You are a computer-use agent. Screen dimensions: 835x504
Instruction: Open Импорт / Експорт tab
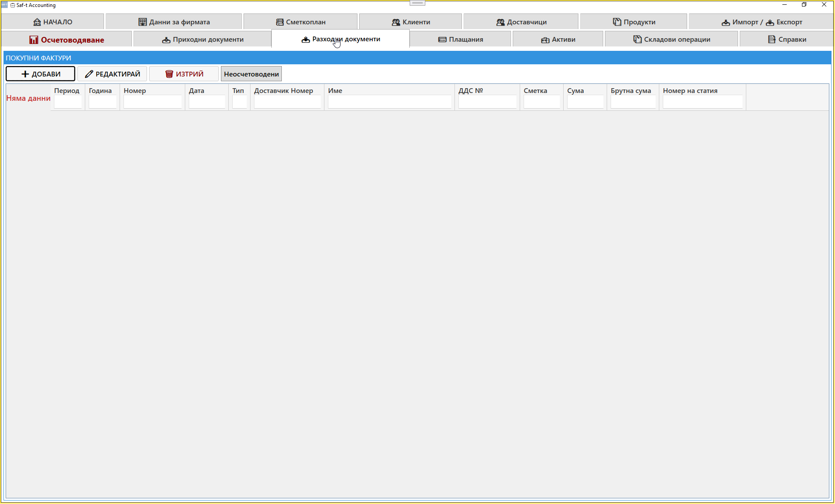[762, 22]
